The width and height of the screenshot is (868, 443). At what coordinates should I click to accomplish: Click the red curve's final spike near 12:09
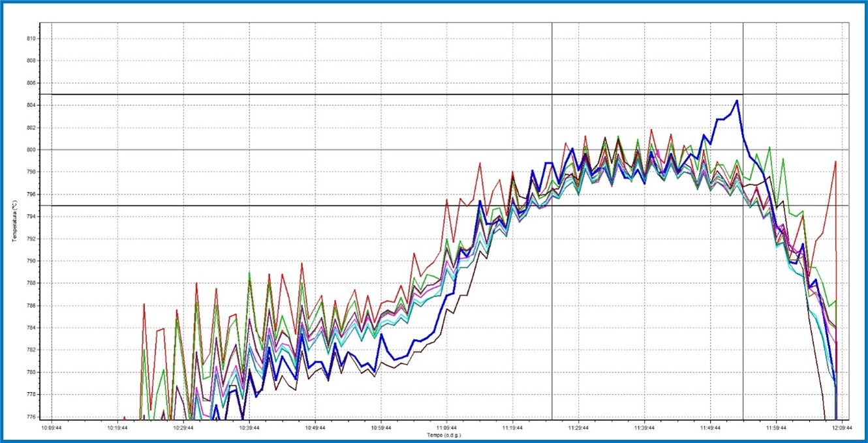pyautogui.click(x=835, y=161)
